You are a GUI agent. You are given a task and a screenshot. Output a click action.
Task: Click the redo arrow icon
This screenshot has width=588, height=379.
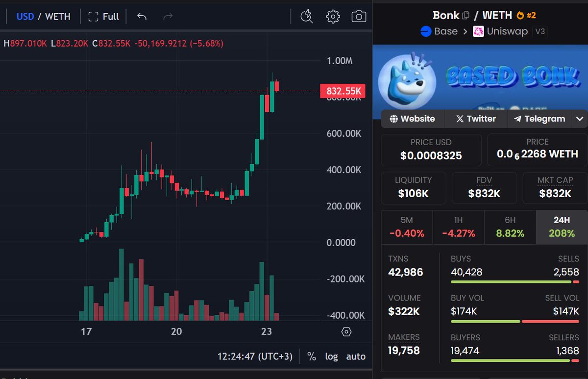[168, 17]
